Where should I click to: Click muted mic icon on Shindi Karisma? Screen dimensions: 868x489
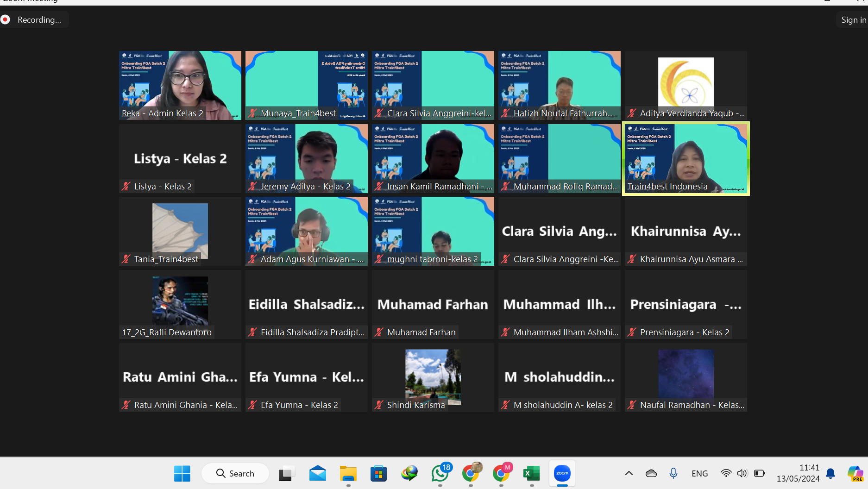pyautogui.click(x=379, y=405)
